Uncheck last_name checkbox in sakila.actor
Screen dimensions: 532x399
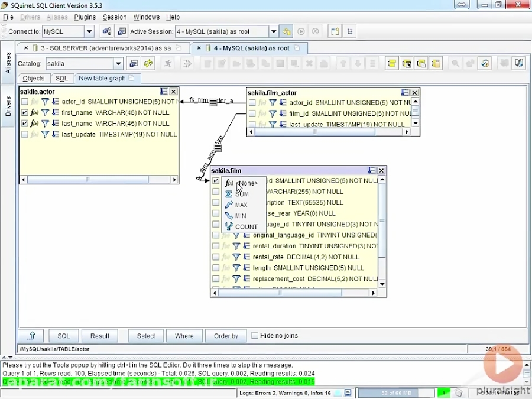coord(24,124)
